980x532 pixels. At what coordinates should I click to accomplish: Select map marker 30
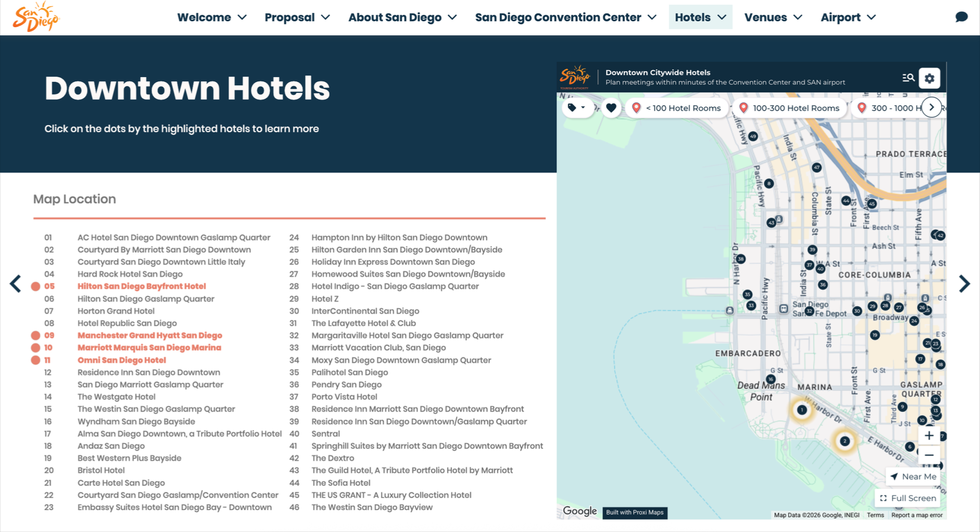[x=857, y=311]
